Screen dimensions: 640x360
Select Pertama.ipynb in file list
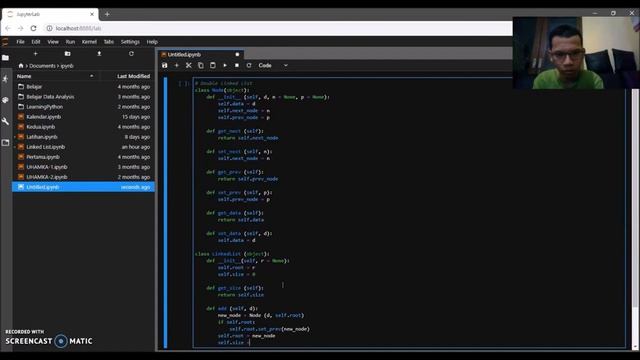coord(83,157)
